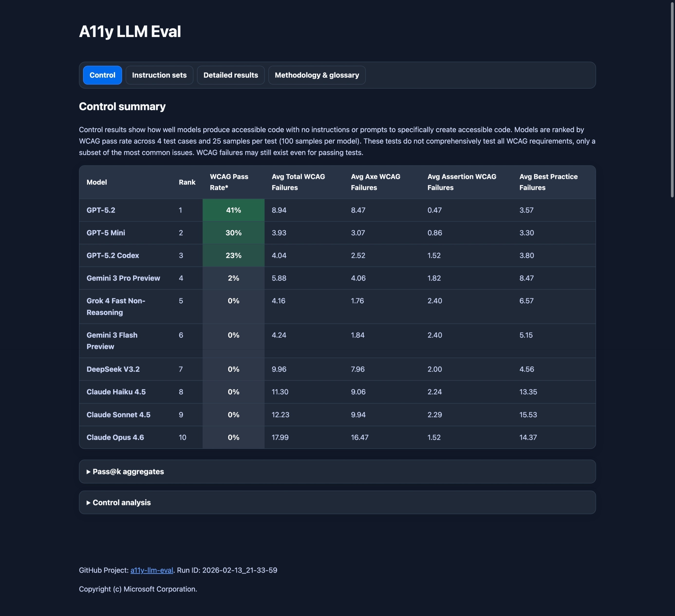Viewport: 675px width, 616px height.
Task: Click the 2.24 assertion failures value
Action: click(435, 392)
